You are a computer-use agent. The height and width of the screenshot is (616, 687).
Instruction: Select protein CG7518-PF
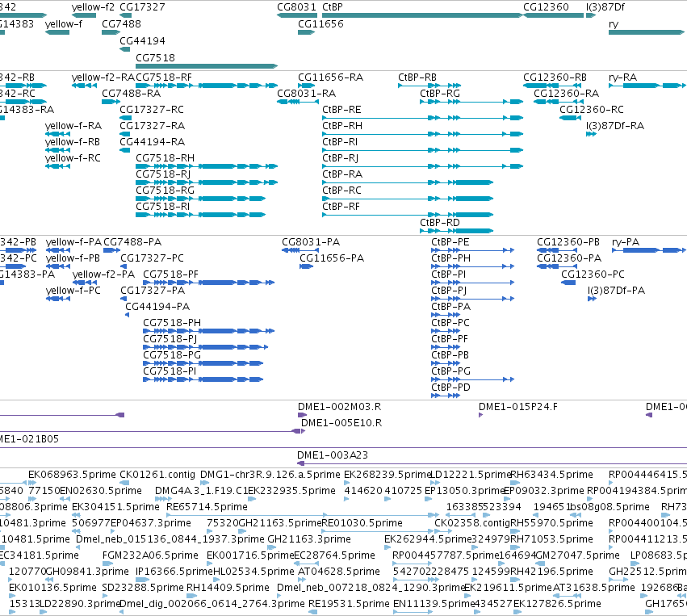[208, 283]
